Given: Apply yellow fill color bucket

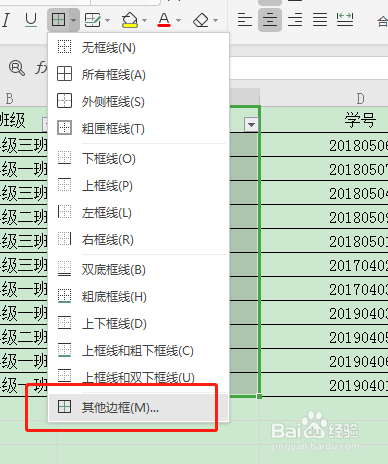Looking at the screenshot, I should click(129, 21).
